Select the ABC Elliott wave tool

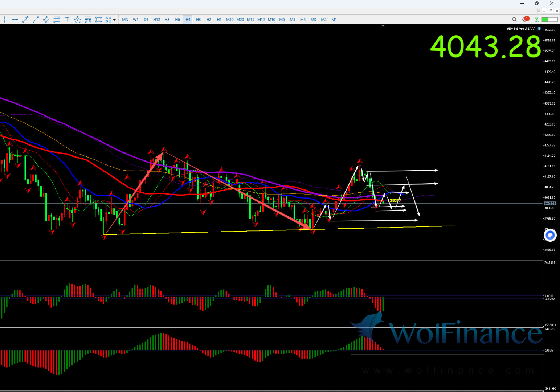tap(77, 20)
